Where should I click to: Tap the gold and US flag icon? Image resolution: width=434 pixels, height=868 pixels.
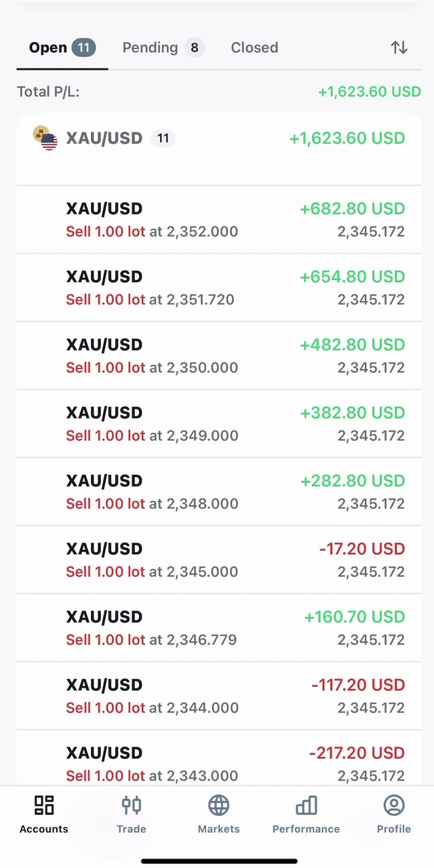[x=45, y=138]
